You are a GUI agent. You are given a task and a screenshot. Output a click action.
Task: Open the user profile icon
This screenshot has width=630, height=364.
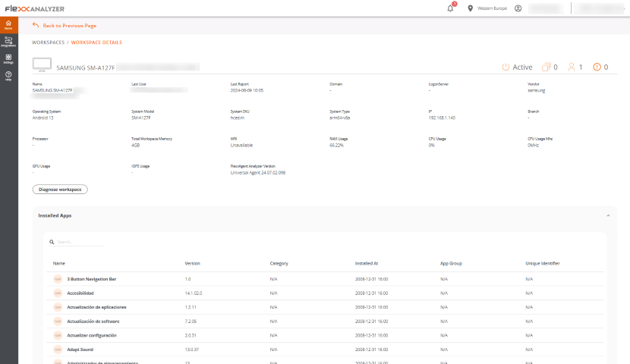click(518, 8)
